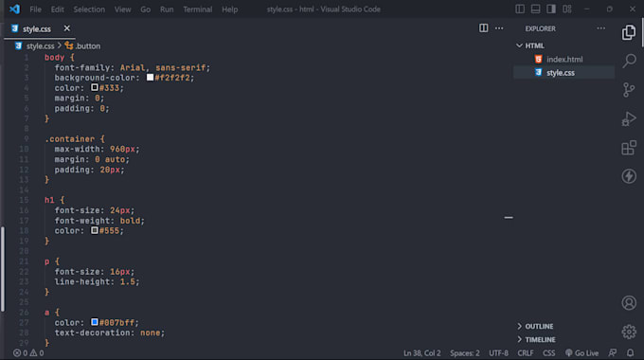Change indentation via Spaces: 2
This screenshot has width=644, height=360.
[x=464, y=353]
